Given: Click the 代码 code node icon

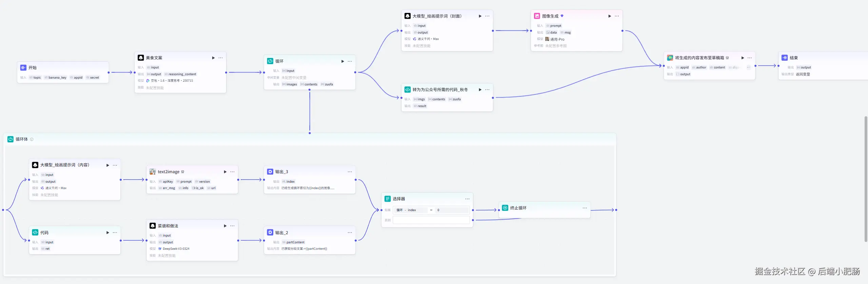Looking at the screenshot, I should [35, 232].
